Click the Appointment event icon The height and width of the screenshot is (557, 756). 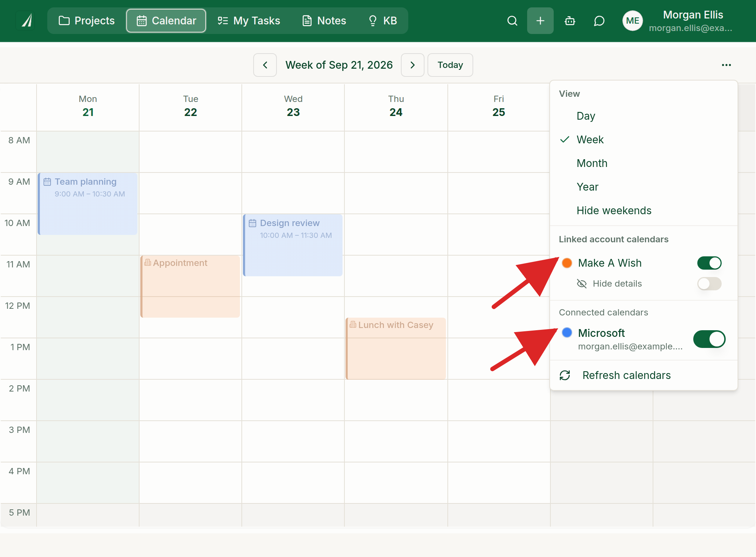coord(148,263)
